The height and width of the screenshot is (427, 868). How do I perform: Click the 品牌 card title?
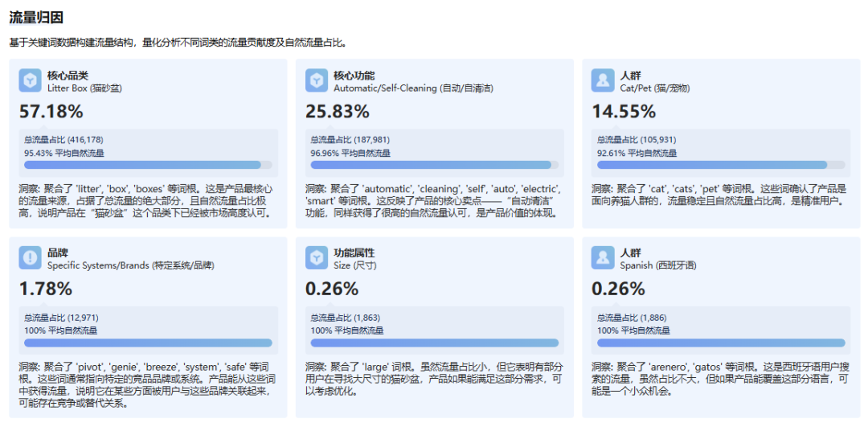(x=58, y=253)
